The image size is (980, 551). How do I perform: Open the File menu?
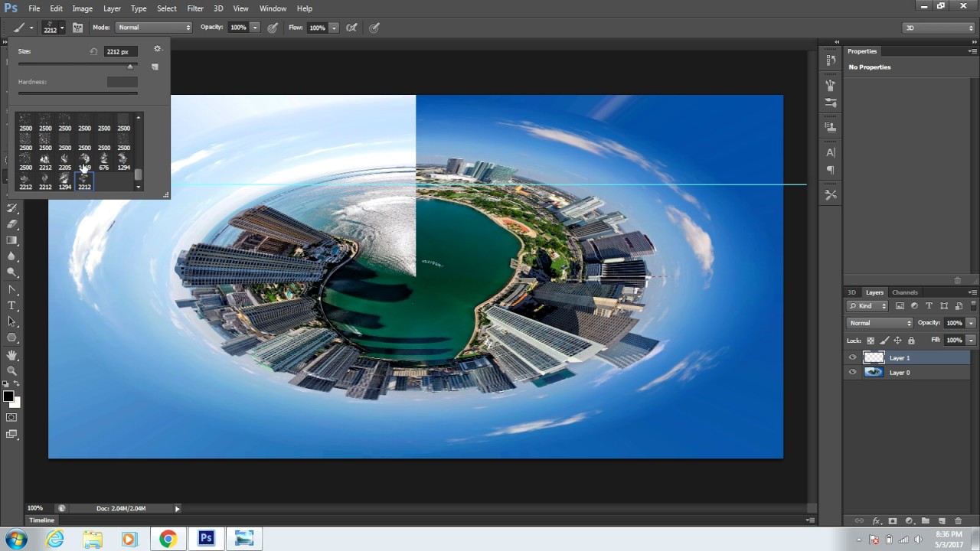[34, 8]
